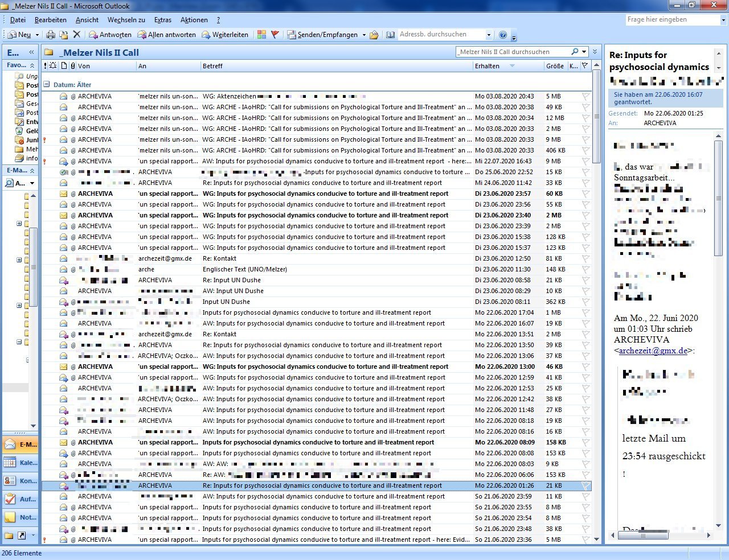
Task: Open the Extras menu
Action: 163,20
